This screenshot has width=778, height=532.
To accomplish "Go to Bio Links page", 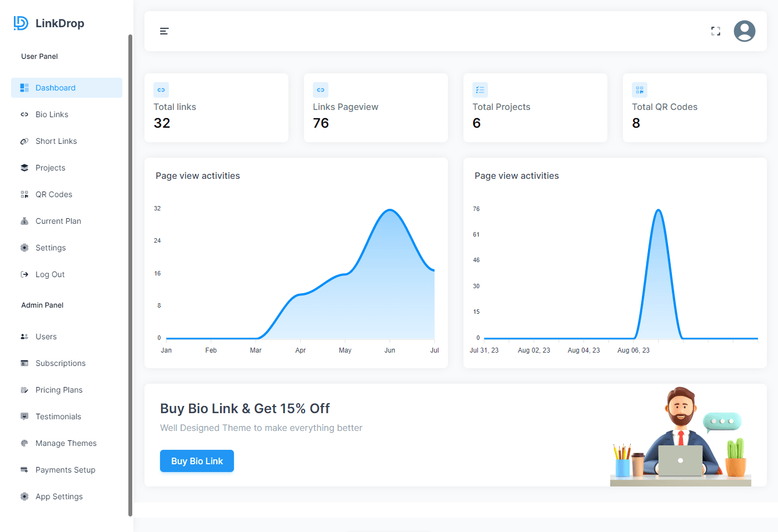I will (52, 114).
